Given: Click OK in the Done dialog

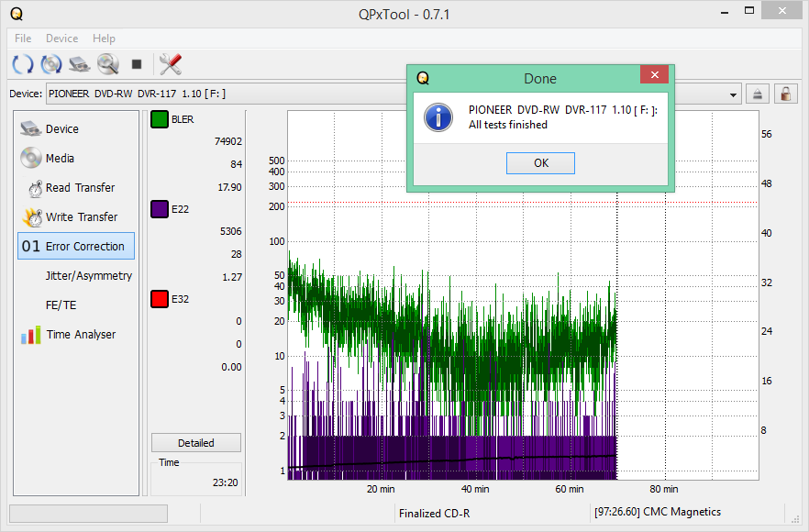Looking at the screenshot, I should tap(540, 163).
